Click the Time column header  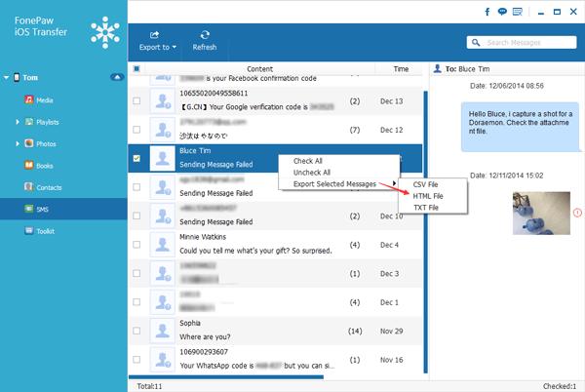point(401,68)
